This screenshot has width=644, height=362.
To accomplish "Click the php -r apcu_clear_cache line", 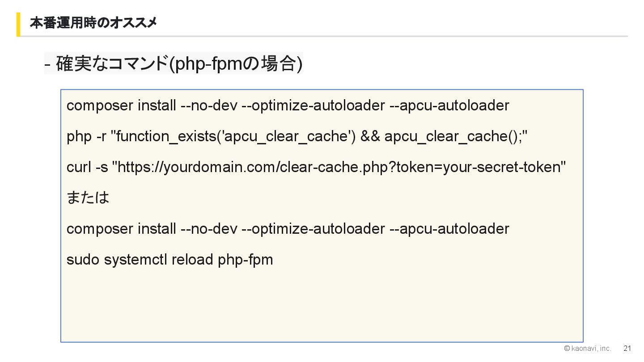I will pyautogui.click(x=297, y=136).
